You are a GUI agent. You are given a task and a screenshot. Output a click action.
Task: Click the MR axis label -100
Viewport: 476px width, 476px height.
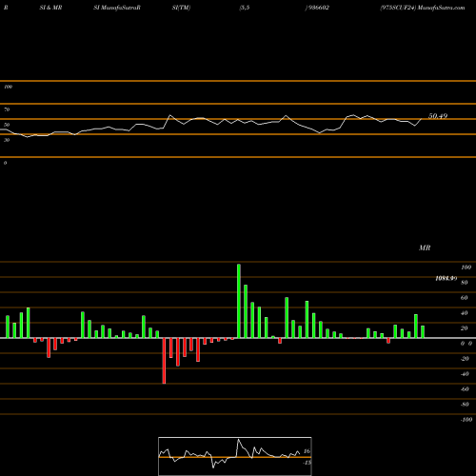[x=466, y=420]
